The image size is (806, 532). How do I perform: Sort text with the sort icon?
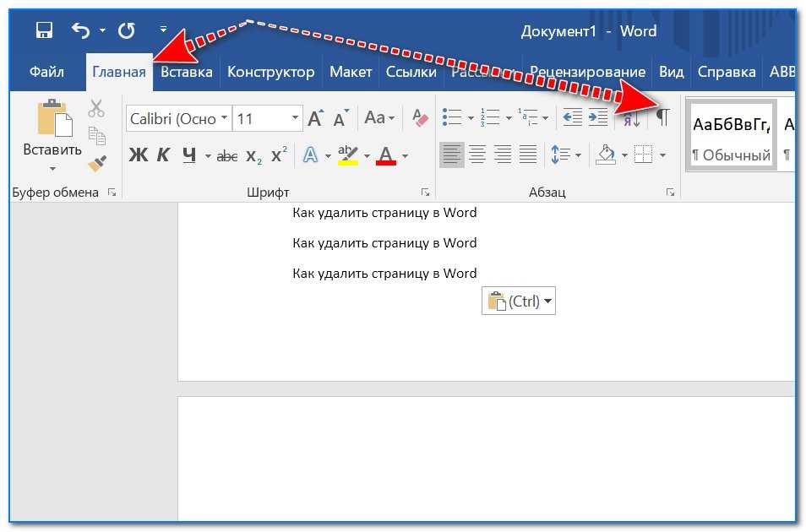632,120
